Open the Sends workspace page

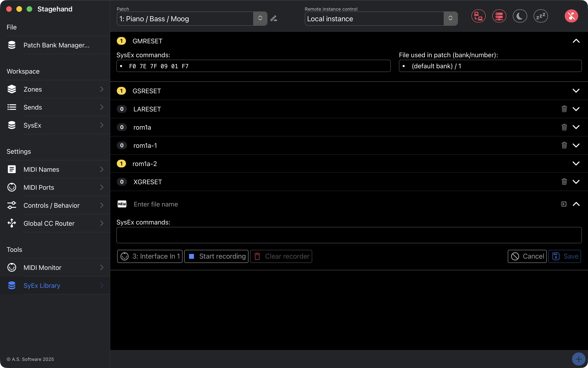pos(55,107)
